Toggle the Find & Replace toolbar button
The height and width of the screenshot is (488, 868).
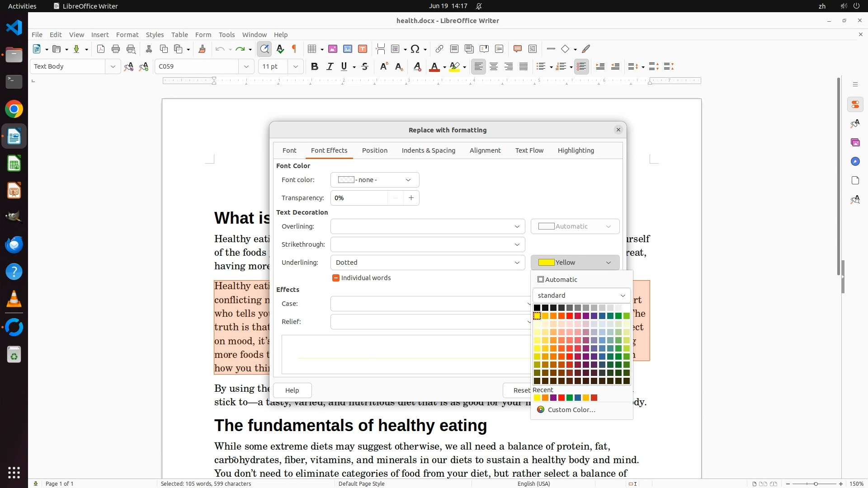[x=264, y=49]
